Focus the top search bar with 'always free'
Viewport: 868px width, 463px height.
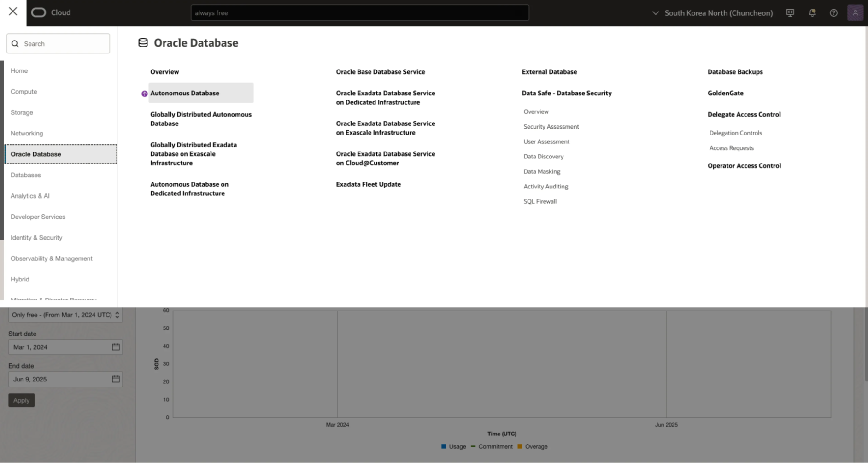pyautogui.click(x=360, y=13)
